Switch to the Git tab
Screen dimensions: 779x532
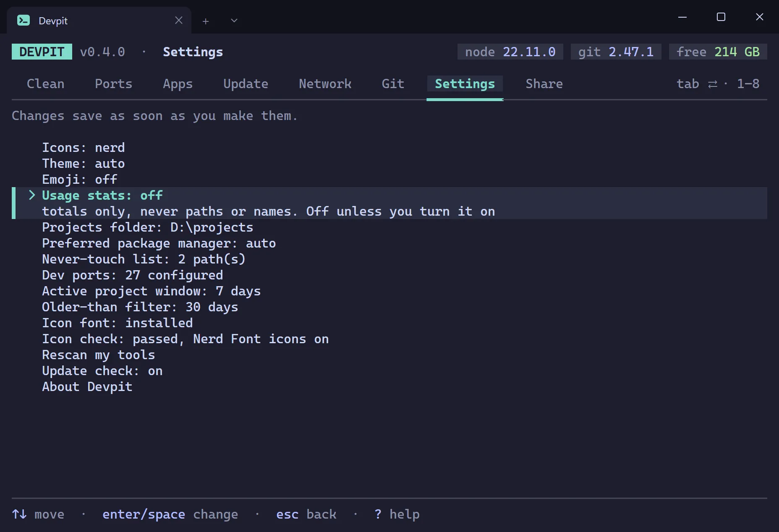393,84
